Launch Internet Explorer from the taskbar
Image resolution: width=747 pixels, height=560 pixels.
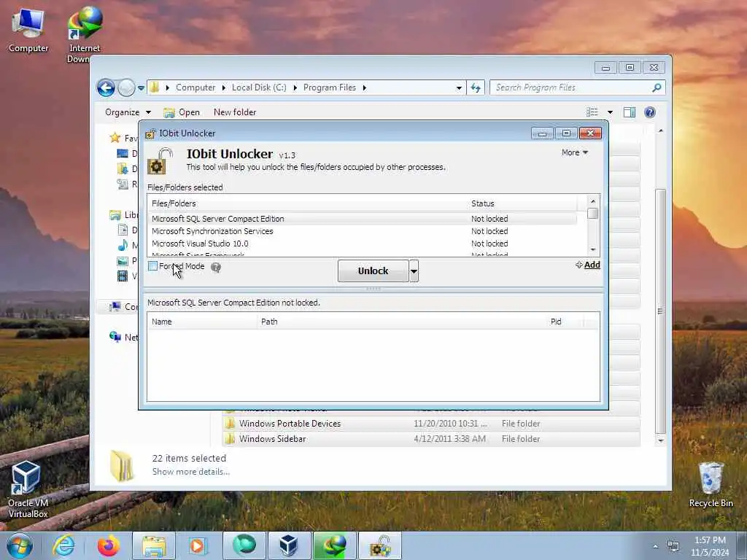click(x=63, y=546)
